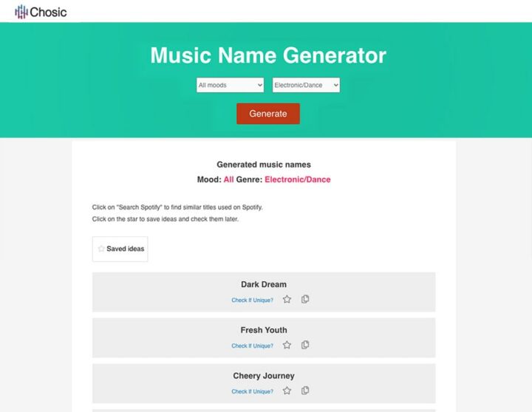Check if Fresh Youth is unique
This screenshot has height=412, width=532.
click(x=252, y=346)
